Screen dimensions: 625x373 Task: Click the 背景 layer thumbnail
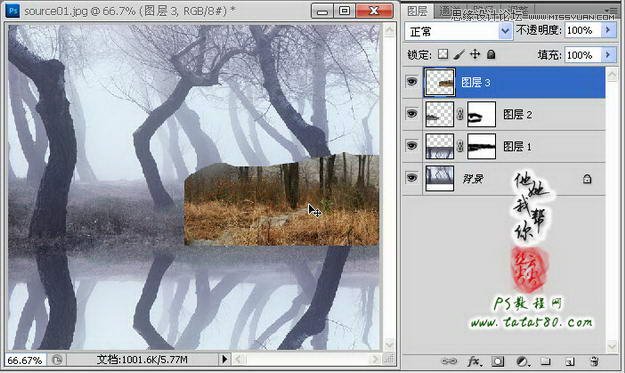(439, 178)
